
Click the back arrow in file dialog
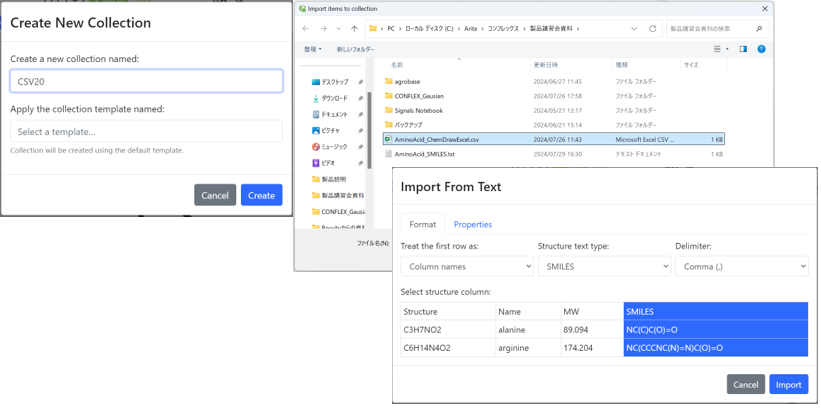pyautogui.click(x=306, y=29)
